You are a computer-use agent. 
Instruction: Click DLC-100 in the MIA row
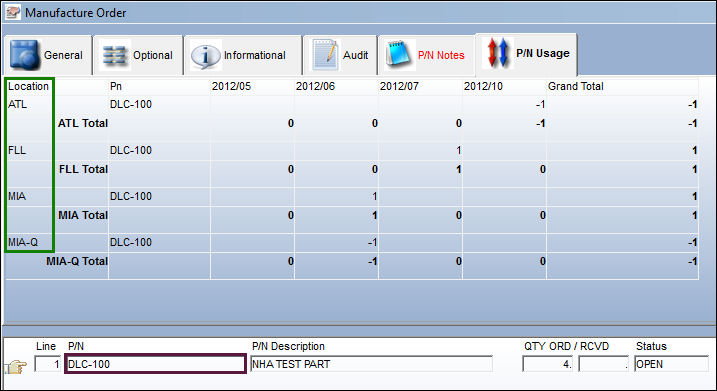131,196
